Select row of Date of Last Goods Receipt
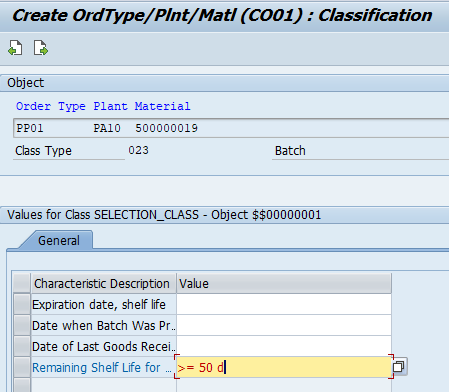The image size is (449, 392). tap(22, 346)
